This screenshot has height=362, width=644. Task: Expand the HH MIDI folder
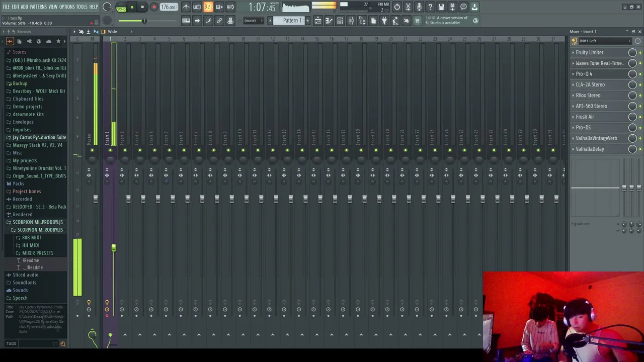click(x=30, y=245)
